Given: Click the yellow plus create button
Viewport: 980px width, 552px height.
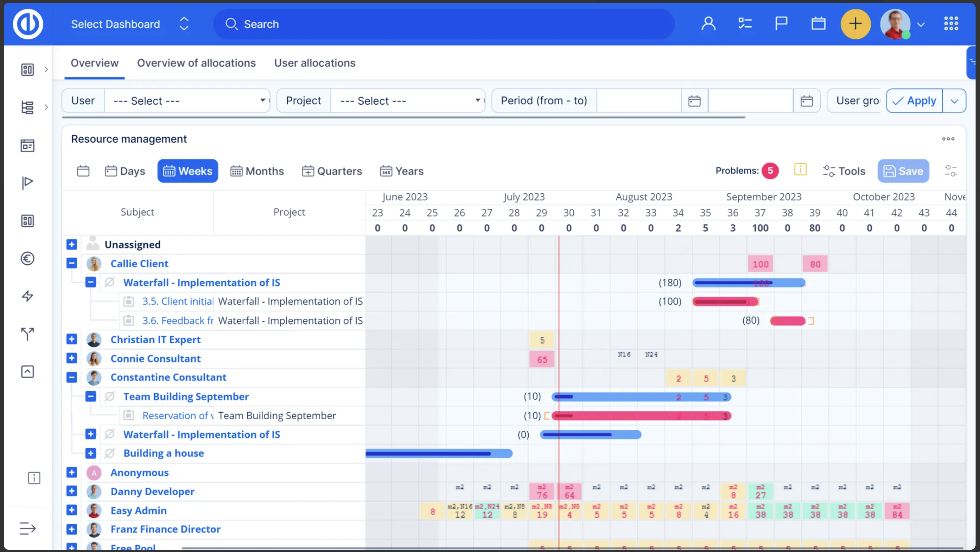Looking at the screenshot, I should point(855,24).
